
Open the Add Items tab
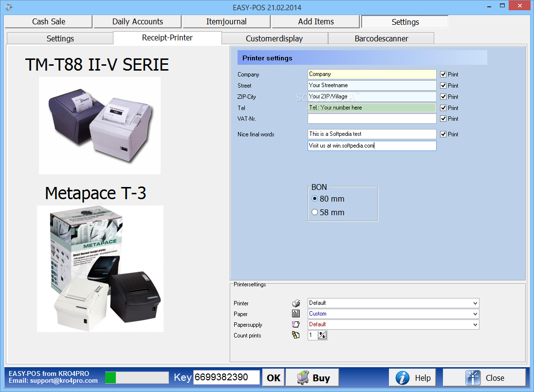(x=316, y=21)
